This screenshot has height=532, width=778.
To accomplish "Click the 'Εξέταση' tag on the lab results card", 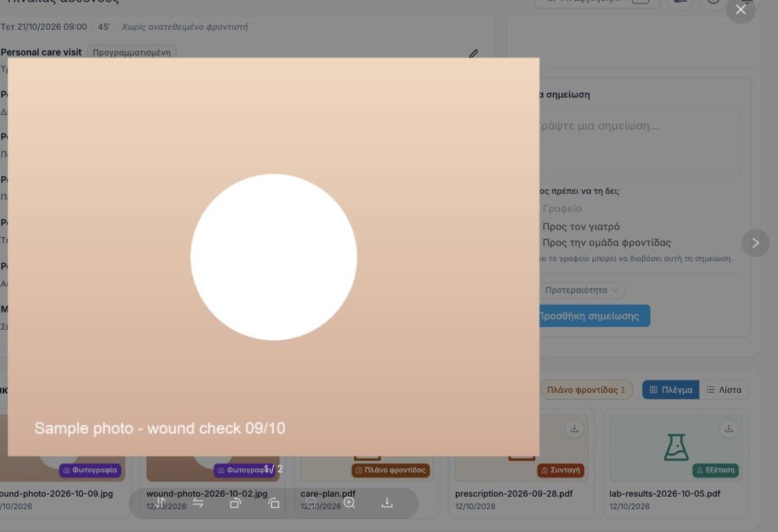I will pos(716,470).
